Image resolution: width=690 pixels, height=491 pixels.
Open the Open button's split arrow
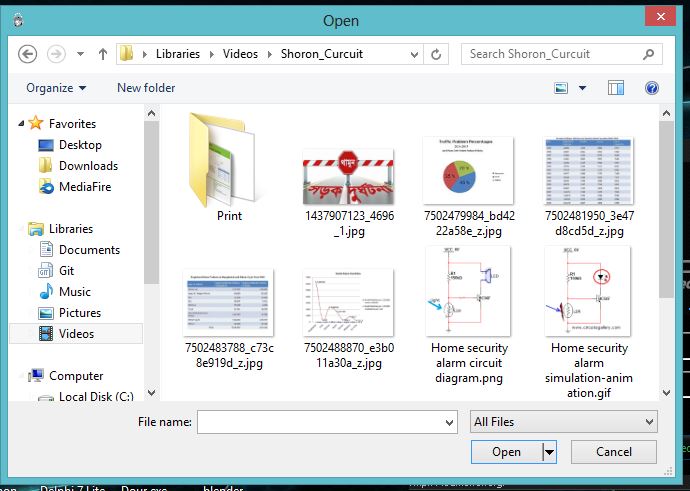pyautogui.click(x=549, y=452)
